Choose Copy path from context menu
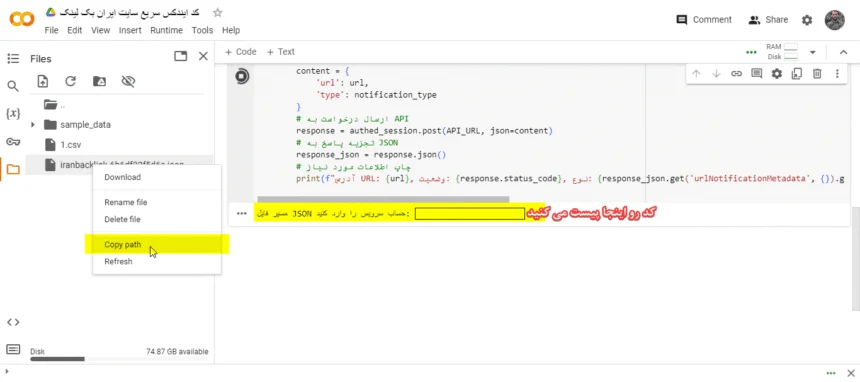Image resolution: width=860 pixels, height=382 pixels. [x=157, y=245]
